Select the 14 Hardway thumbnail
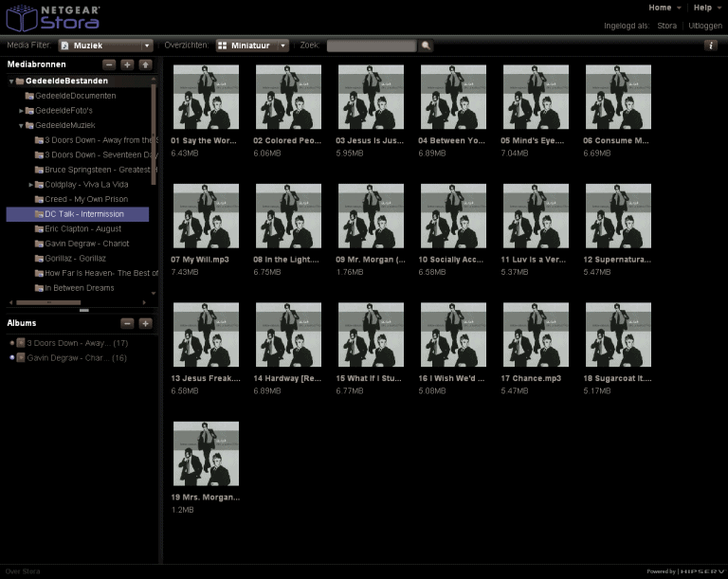 pos(288,335)
